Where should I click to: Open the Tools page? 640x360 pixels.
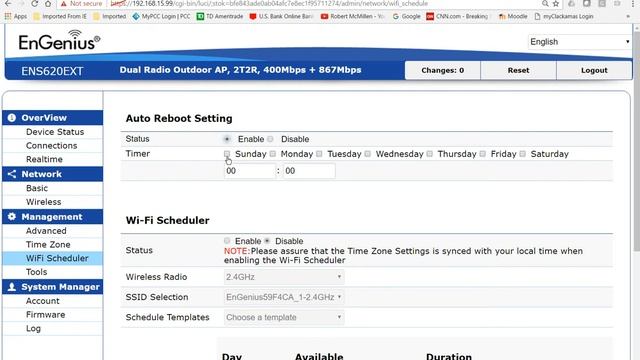coord(36,272)
